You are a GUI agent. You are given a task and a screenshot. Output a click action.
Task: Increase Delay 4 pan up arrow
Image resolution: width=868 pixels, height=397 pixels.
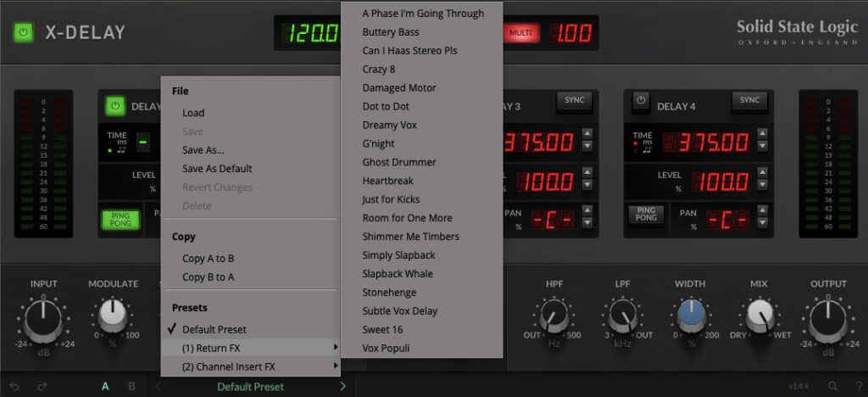pos(762,210)
